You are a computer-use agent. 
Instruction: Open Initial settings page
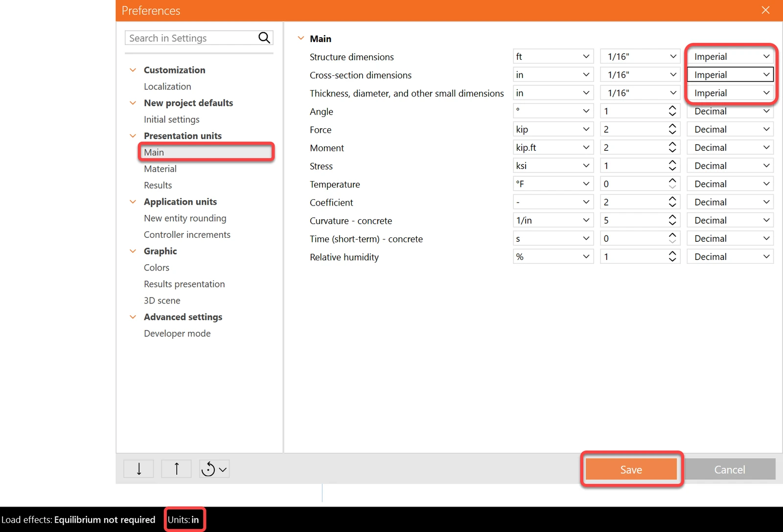click(172, 119)
